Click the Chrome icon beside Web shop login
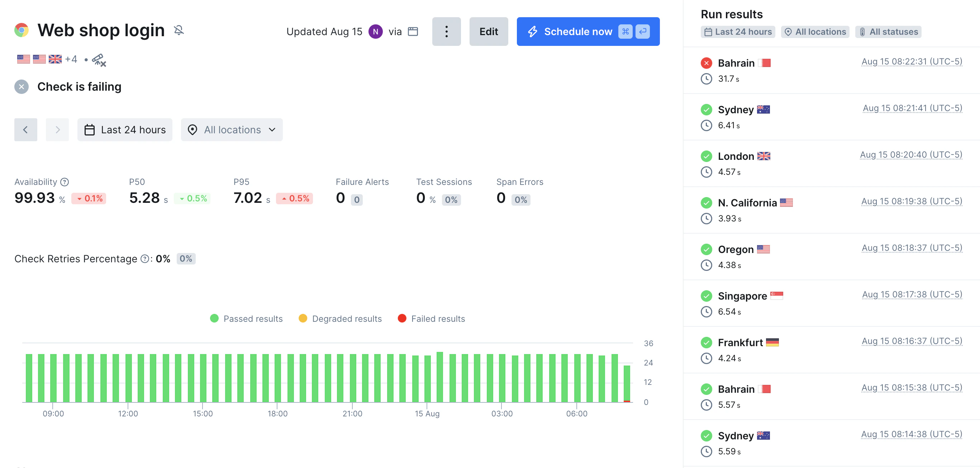Viewport: 980px width, 468px height. coord(21,30)
